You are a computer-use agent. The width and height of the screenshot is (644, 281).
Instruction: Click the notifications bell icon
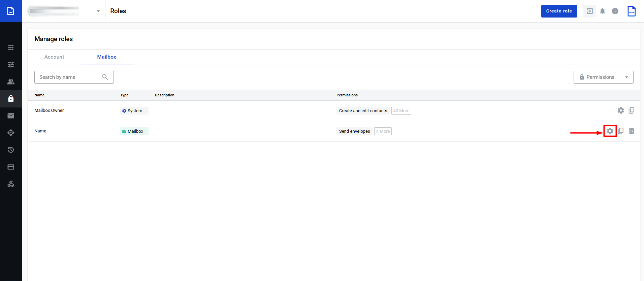tap(603, 11)
